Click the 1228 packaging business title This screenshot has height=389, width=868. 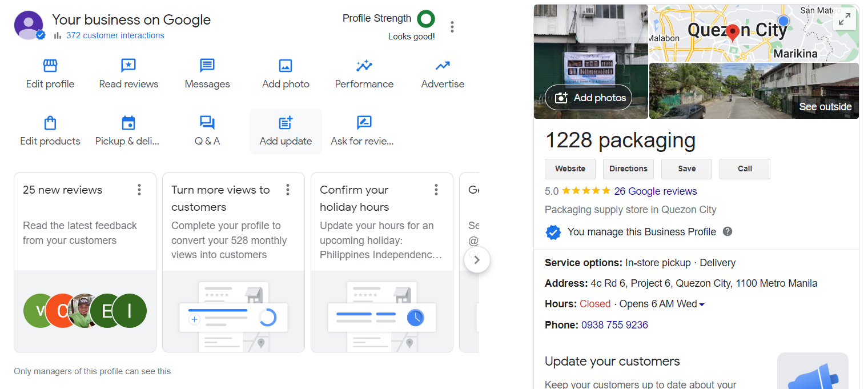click(x=620, y=141)
